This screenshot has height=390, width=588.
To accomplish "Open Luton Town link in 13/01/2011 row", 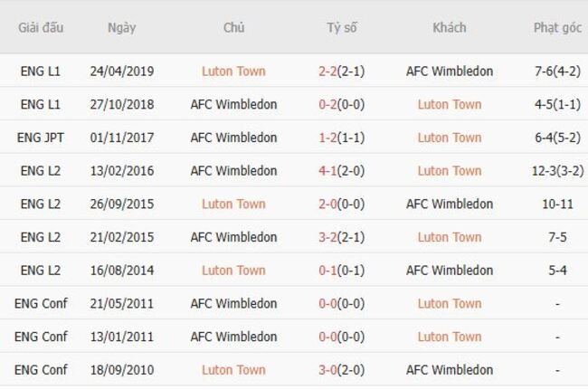I will click(450, 337).
